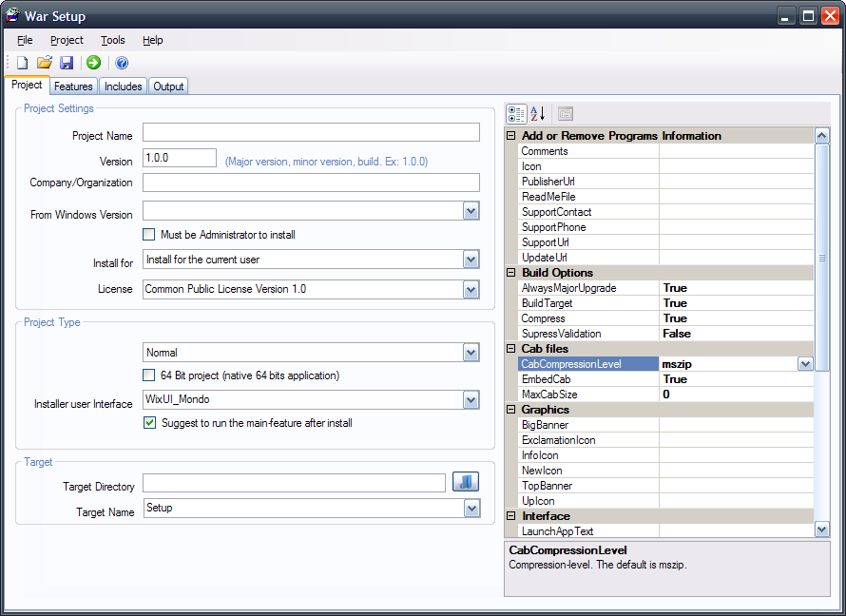
Task: Collapse Build Options category
Action: 511,273
